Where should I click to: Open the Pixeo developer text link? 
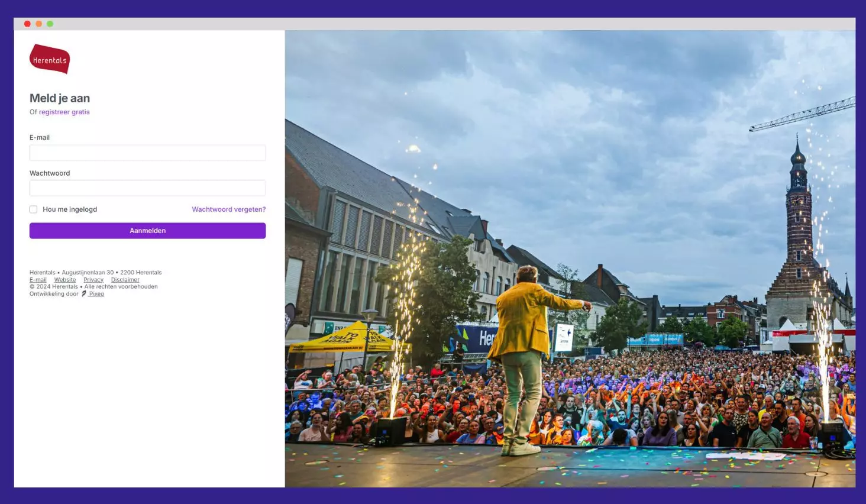(97, 294)
